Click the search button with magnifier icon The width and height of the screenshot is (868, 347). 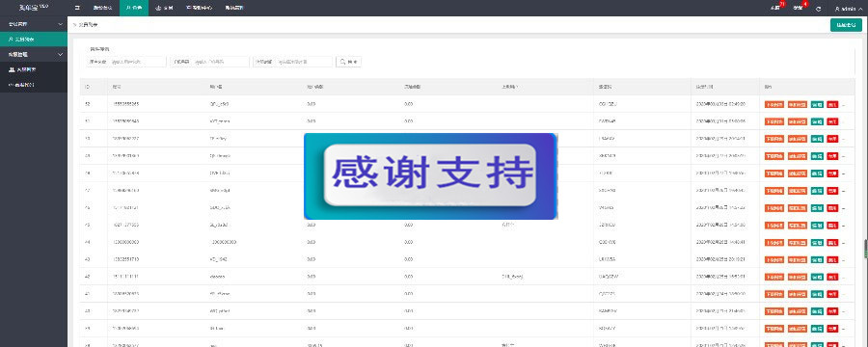coord(349,62)
